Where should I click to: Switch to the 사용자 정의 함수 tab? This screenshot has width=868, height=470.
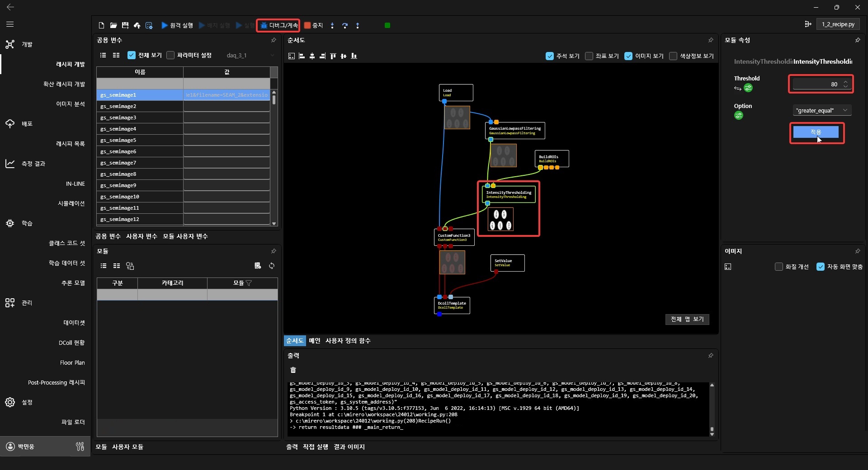click(348, 341)
